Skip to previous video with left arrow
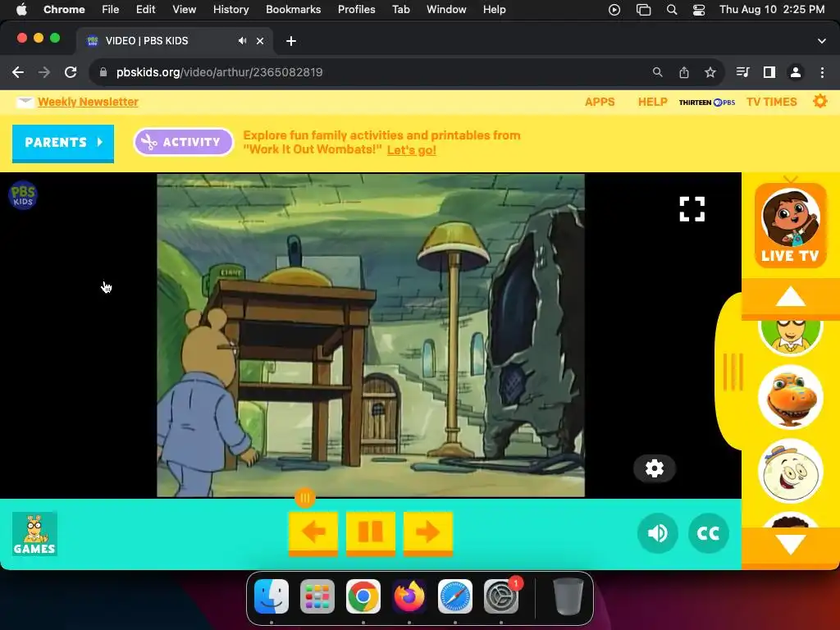840x630 pixels. pos(313,533)
